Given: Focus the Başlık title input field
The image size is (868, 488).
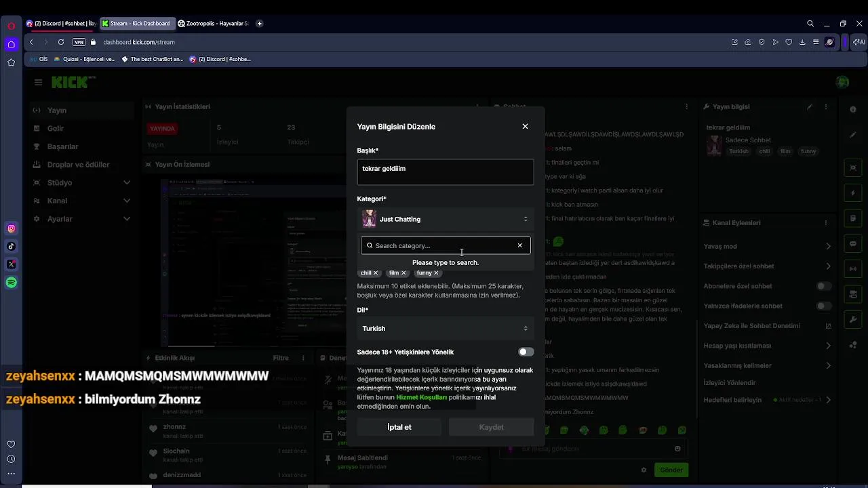Looking at the screenshot, I should point(446,172).
